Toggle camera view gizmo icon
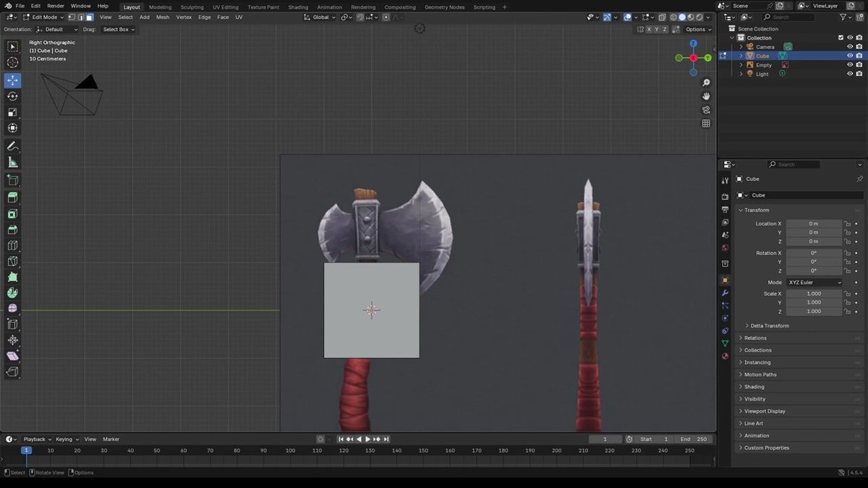This screenshot has height=488, width=868. tap(706, 110)
